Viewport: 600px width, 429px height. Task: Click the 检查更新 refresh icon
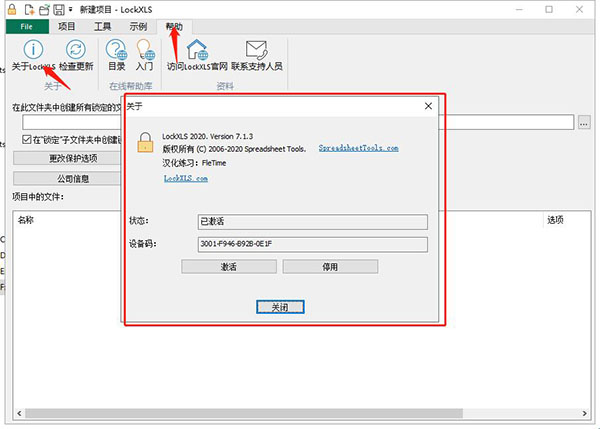[76, 48]
